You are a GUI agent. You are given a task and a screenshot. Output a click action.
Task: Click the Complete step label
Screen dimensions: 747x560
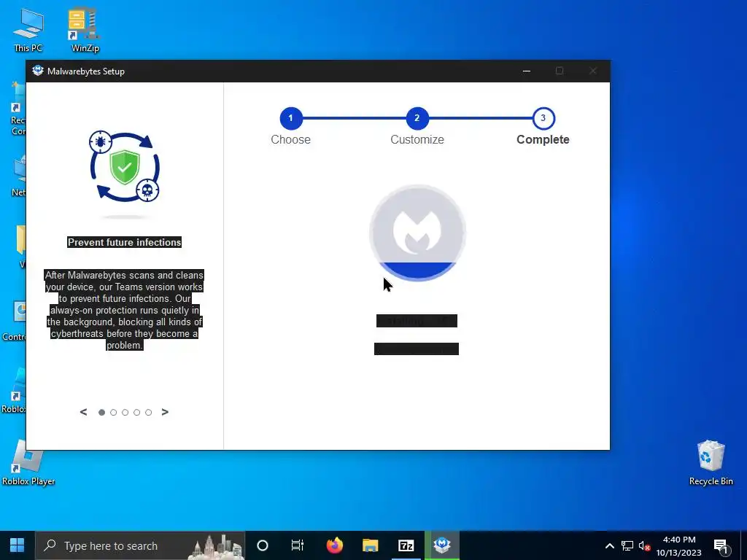click(x=543, y=139)
